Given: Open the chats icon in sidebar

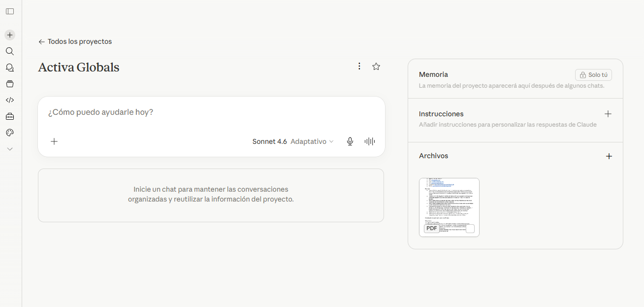Looking at the screenshot, I should point(10,68).
